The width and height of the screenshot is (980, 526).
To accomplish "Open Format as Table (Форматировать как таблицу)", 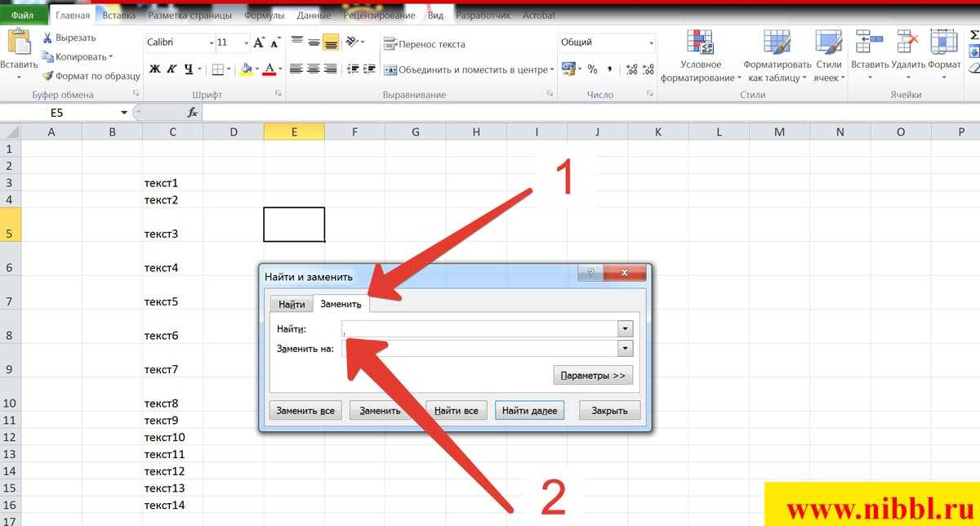I will coord(777,56).
